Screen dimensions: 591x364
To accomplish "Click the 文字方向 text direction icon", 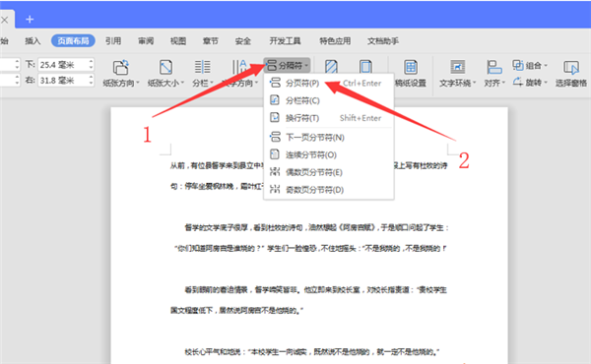I will pyautogui.click(x=239, y=67).
